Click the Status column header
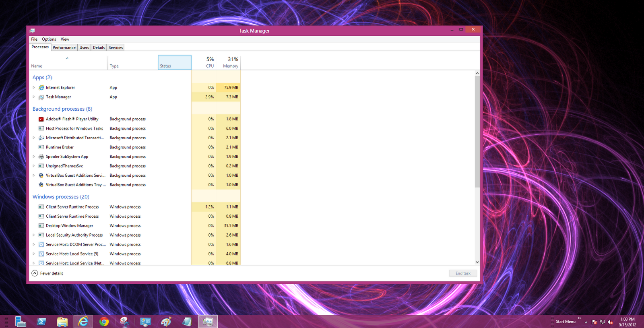This screenshot has height=328, width=644. coord(175,63)
